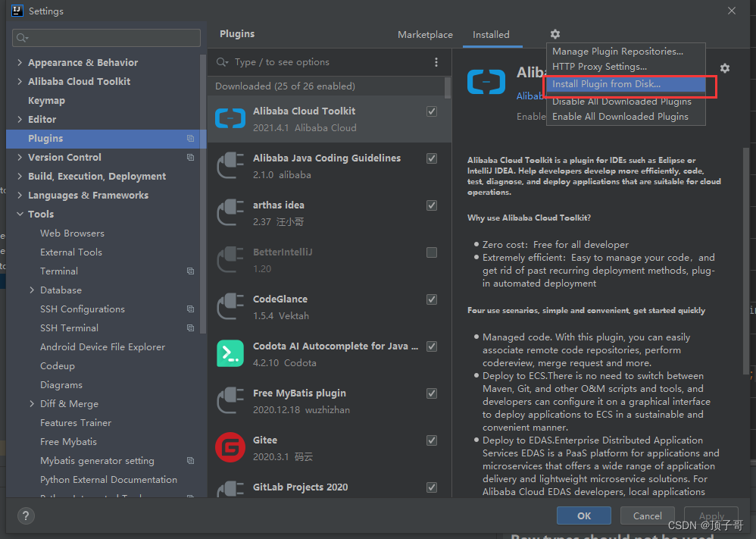Toggle the Gitee plugin checkbox
This screenshot has width=756, height=539.
click(432, 440)
